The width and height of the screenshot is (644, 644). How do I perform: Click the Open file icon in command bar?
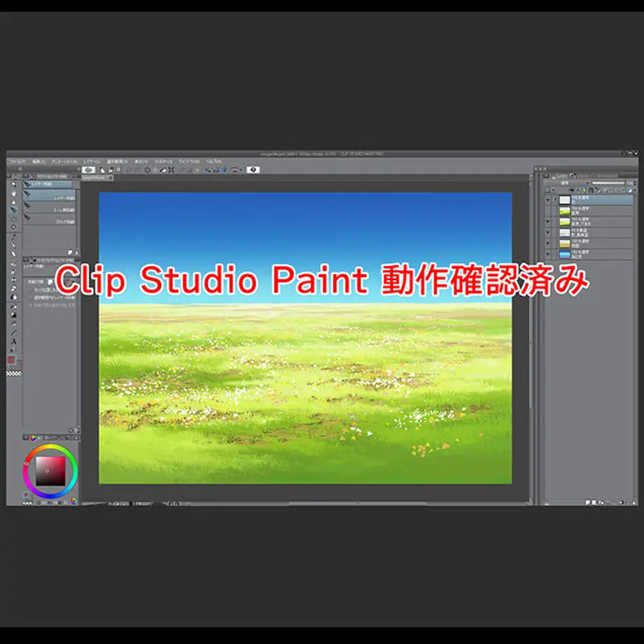click(x=111, y=169)
